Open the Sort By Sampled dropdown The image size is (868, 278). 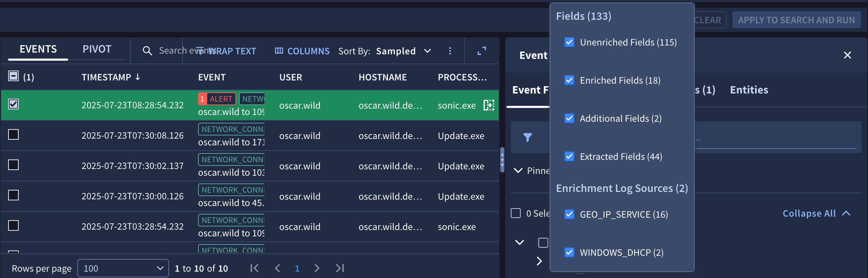pos(403,51)
